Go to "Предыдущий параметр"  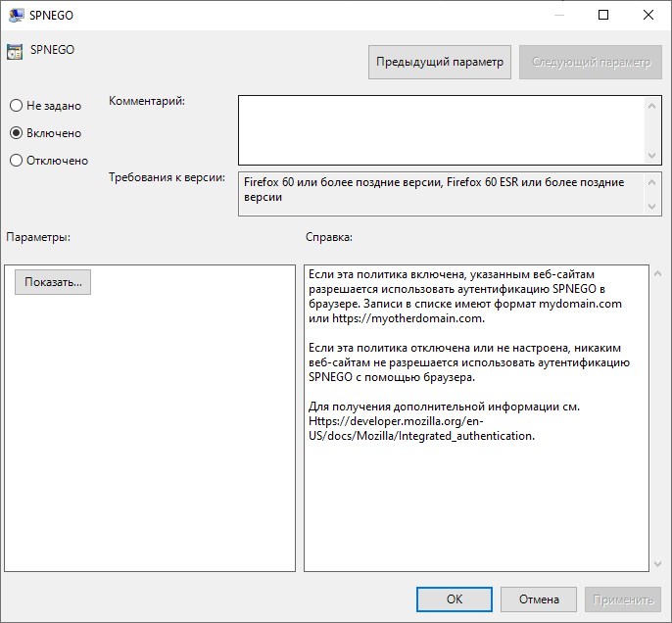click(440, 62)
